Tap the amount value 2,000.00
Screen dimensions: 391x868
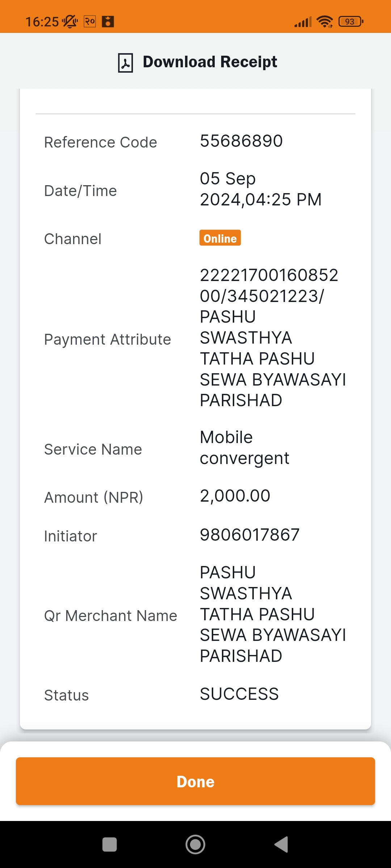point(235,496)
